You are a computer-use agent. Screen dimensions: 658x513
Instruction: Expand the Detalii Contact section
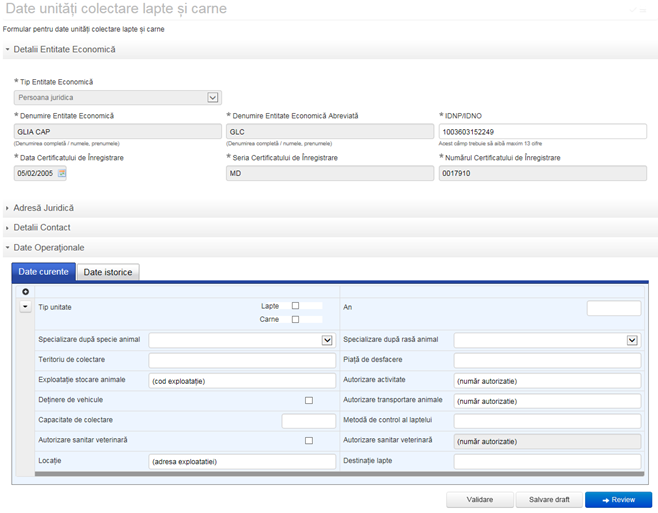[x=42, y=228]
